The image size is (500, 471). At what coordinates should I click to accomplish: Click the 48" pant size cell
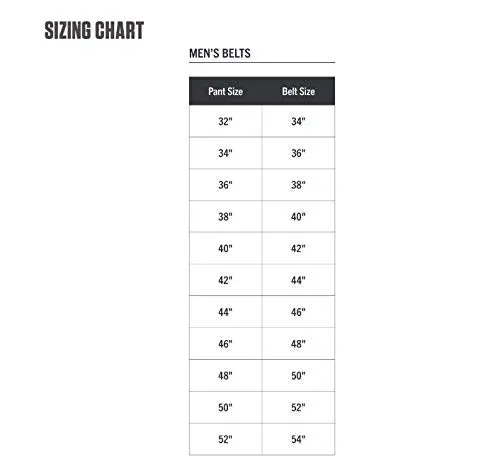click(x=225, y=376)
